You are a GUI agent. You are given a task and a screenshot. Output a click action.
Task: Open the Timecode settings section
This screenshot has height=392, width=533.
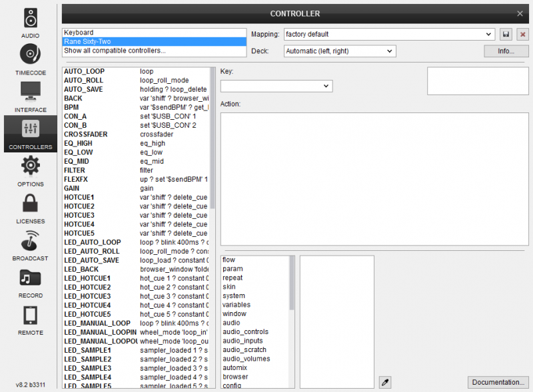click(30, 60)
